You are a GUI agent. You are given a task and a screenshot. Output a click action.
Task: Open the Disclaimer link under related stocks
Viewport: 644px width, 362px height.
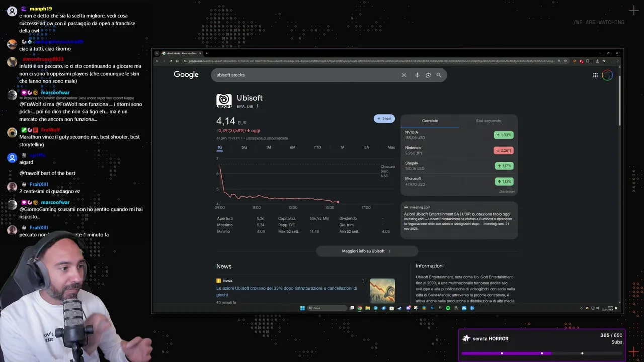click(507, 192)
